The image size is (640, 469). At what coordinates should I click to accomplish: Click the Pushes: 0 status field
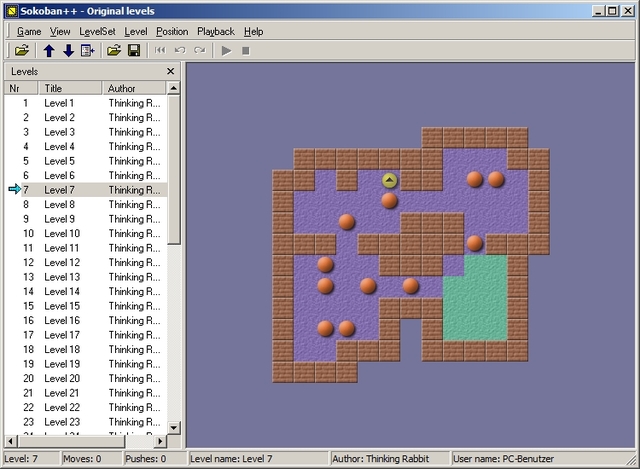pyautogui.click(x=155, y=459)
